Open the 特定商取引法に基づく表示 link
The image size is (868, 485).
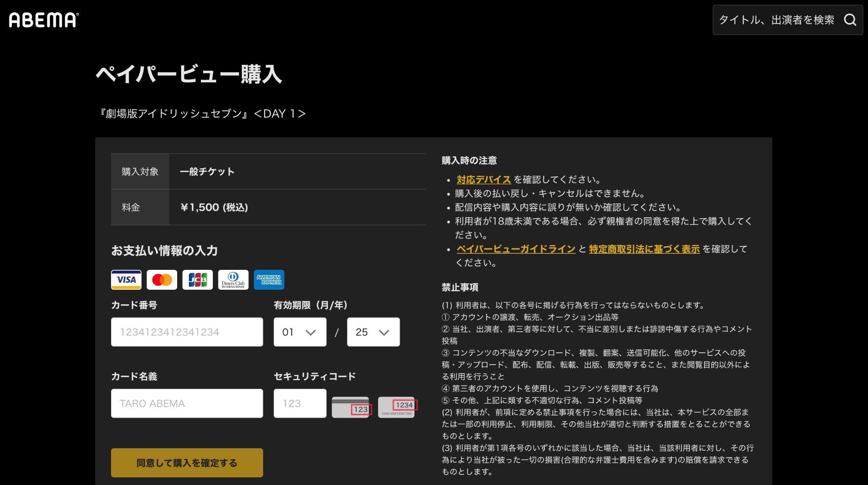(644, 249)
